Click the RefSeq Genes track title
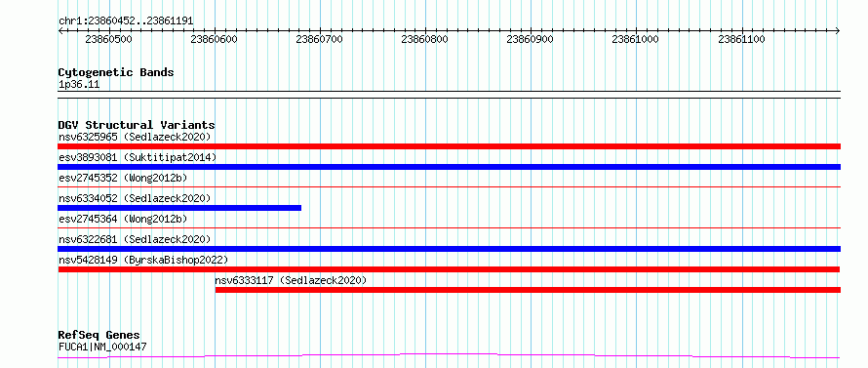 point(99,336)
